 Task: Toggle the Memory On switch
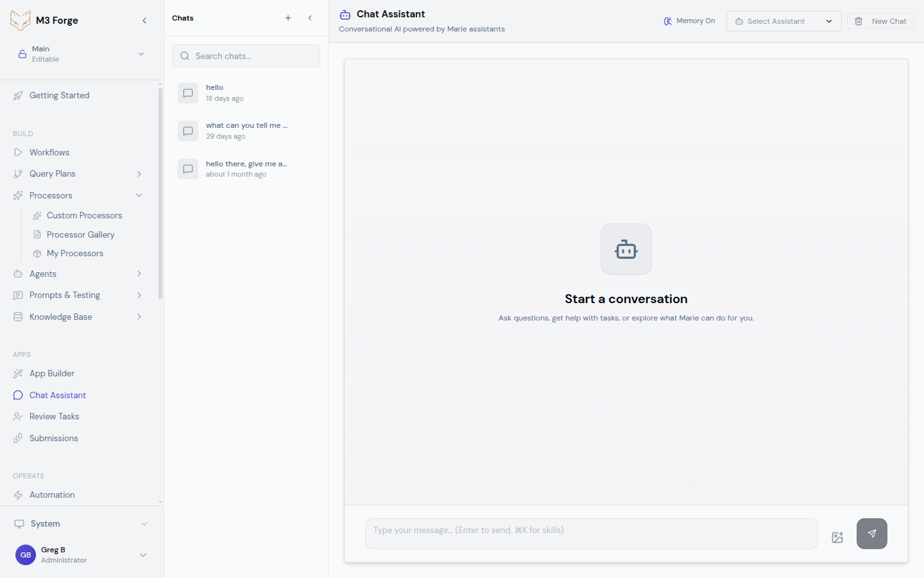[x=689, y=21]
